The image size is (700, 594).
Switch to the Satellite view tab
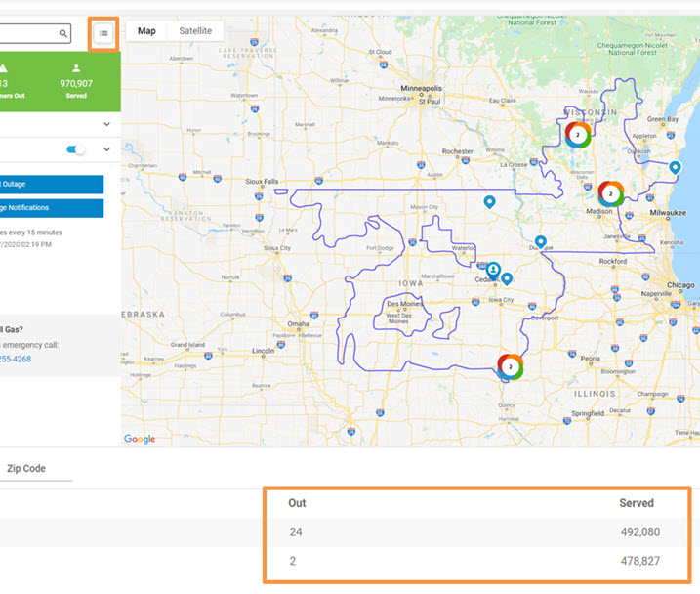click(x=195, y=31)
